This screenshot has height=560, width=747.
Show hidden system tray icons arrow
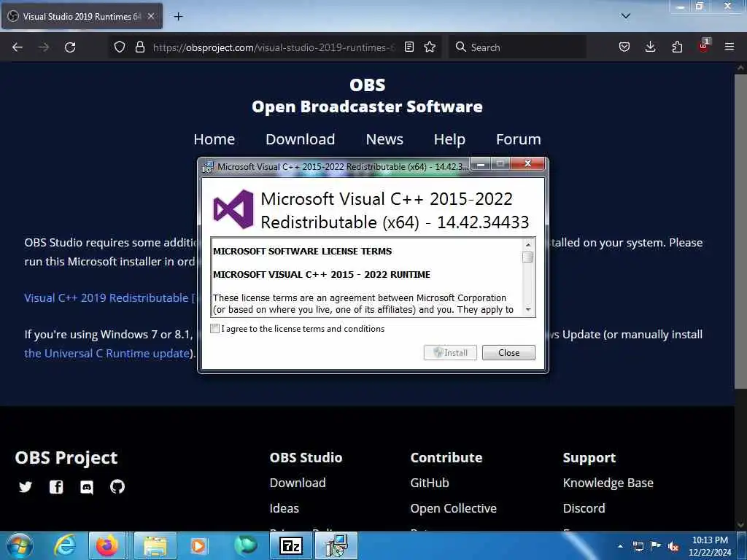(620, 546)
